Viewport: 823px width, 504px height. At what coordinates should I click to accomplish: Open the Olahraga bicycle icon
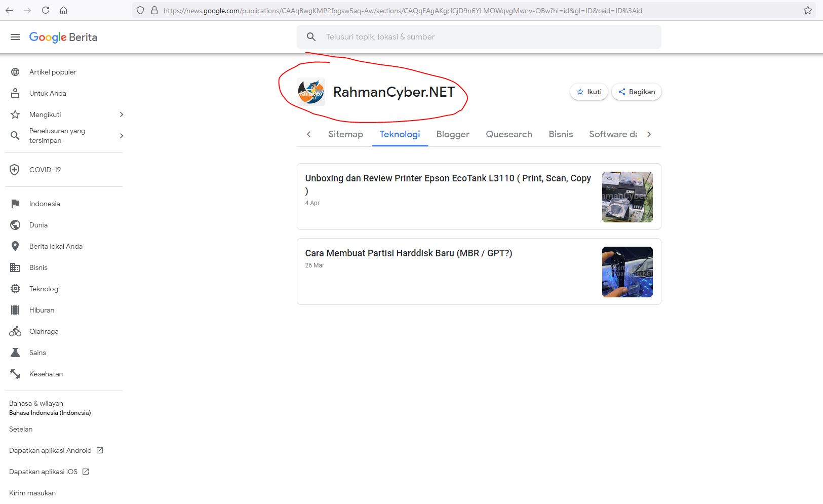tap(15, 331)
